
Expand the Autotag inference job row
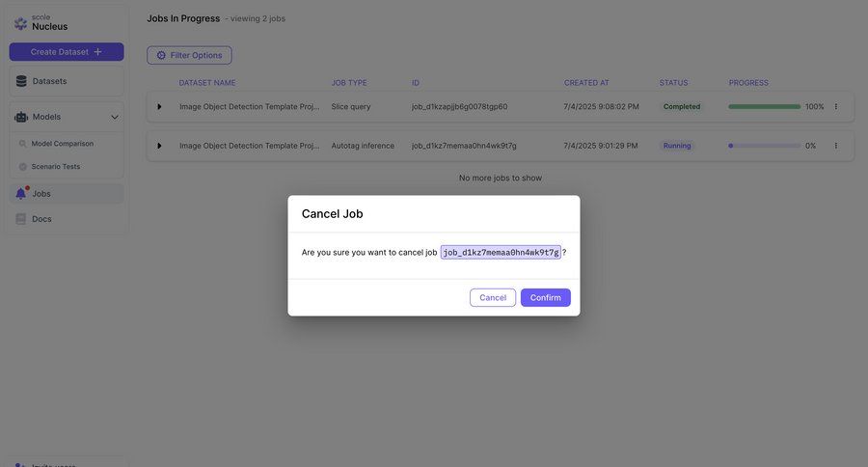[x=159, y=146]
